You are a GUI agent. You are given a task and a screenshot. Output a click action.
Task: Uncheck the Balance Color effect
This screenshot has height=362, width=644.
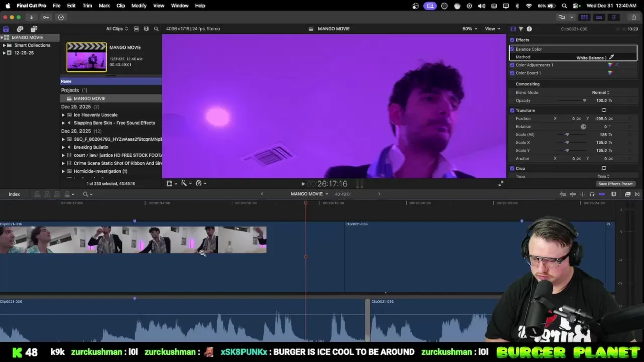(x=512, y=49)
